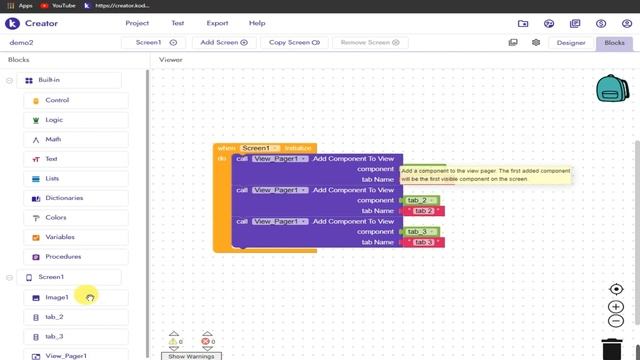Zoom in with the plus icon
This screenshot has width=640, height=360.
[x=616, y=307]
